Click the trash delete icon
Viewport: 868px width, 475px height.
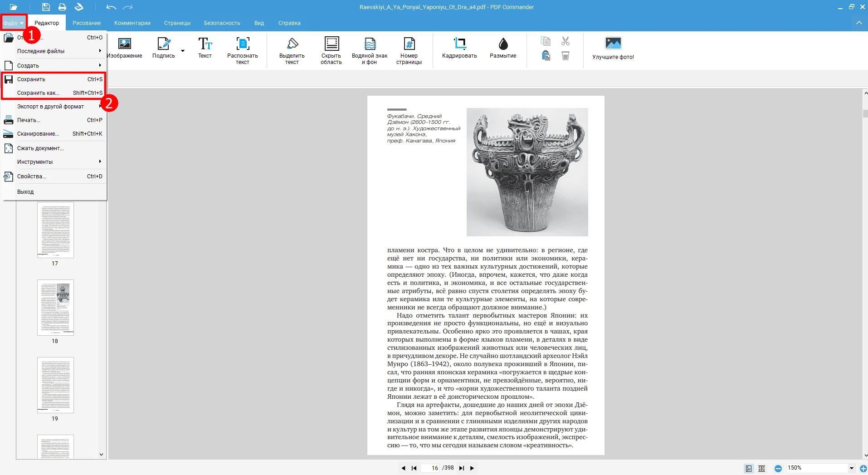pyautogui.click(x=566, y=56)
